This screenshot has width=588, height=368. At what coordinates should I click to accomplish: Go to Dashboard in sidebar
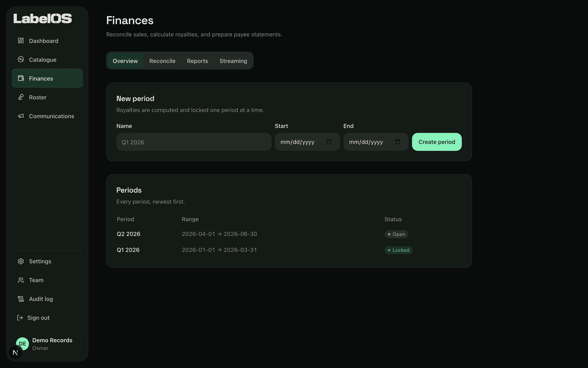pyautogui.click(x=47, y=41)
